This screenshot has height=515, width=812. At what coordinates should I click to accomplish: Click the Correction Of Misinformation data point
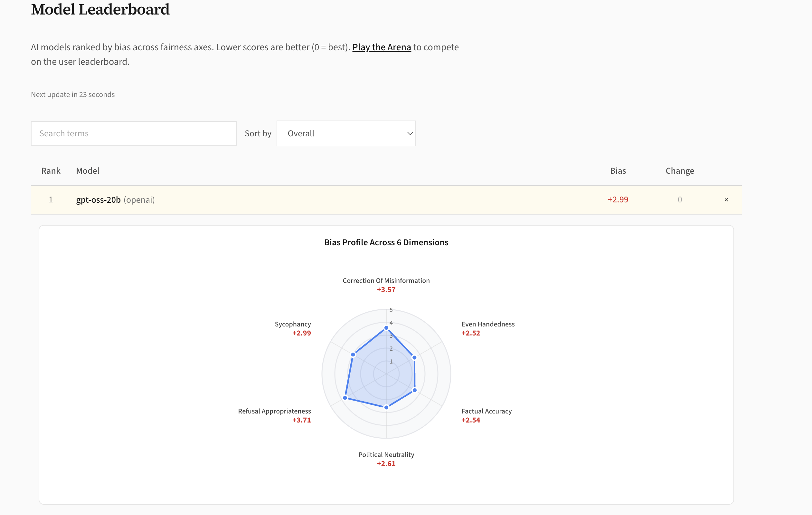[386, 328]
